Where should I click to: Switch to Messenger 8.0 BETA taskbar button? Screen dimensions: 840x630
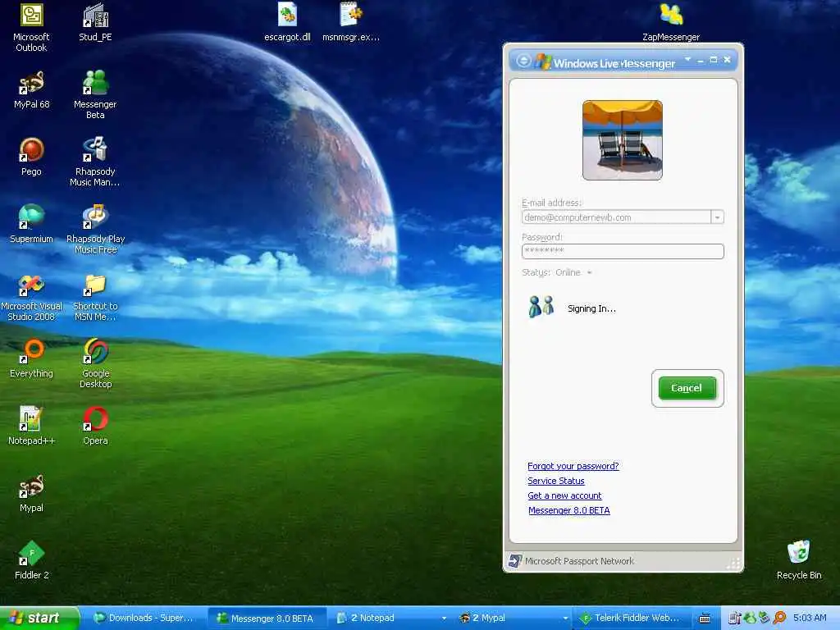(x=267, y=619)
